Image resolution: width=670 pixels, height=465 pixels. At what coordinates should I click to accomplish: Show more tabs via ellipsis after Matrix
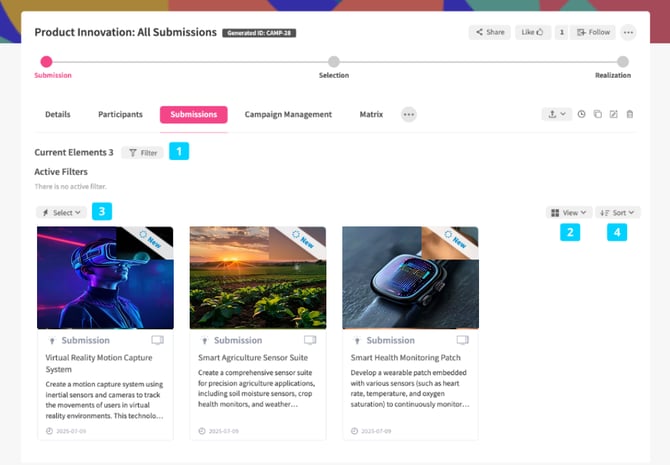pos(408,115)
